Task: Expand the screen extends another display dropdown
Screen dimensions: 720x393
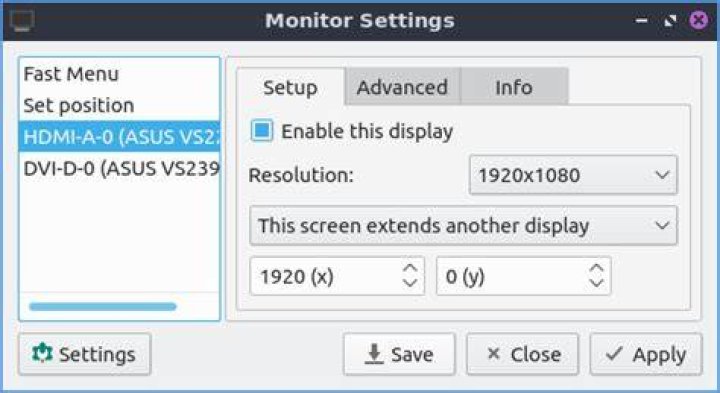Action: pyautogui.click(x=463, y=225)
